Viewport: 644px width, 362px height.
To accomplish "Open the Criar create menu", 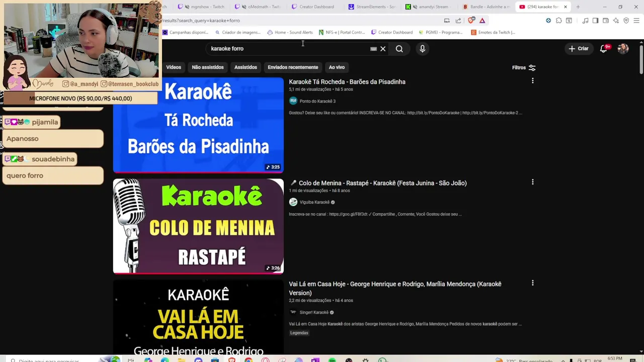I will click(x=579, y=49).
